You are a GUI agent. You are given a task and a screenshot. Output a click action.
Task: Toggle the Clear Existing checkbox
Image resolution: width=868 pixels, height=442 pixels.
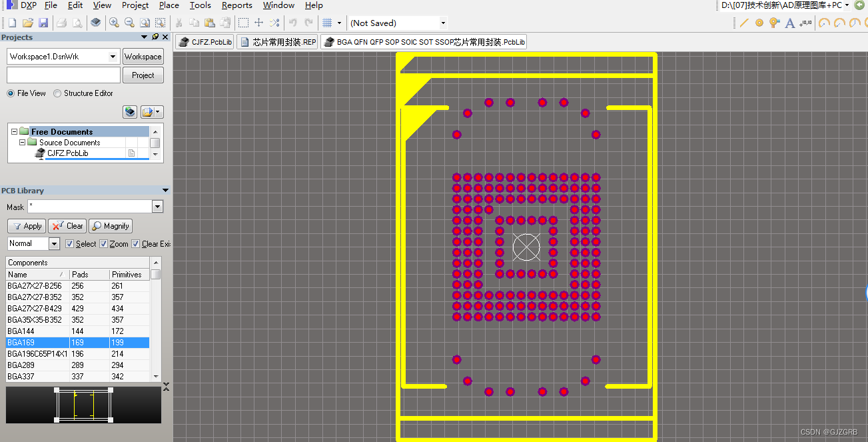click(135, 244)
